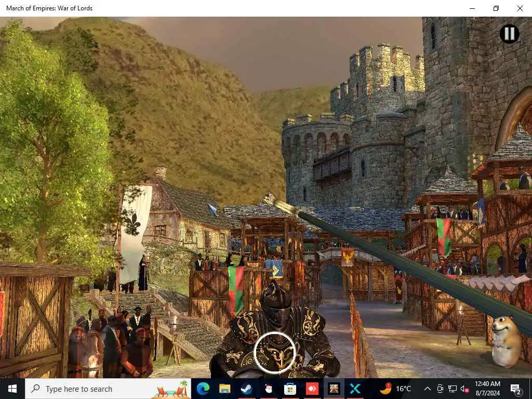This screenshot has height=399, width=532.
Task: Click the muted speaker volume icon
Action: click(x=465, y=389)
